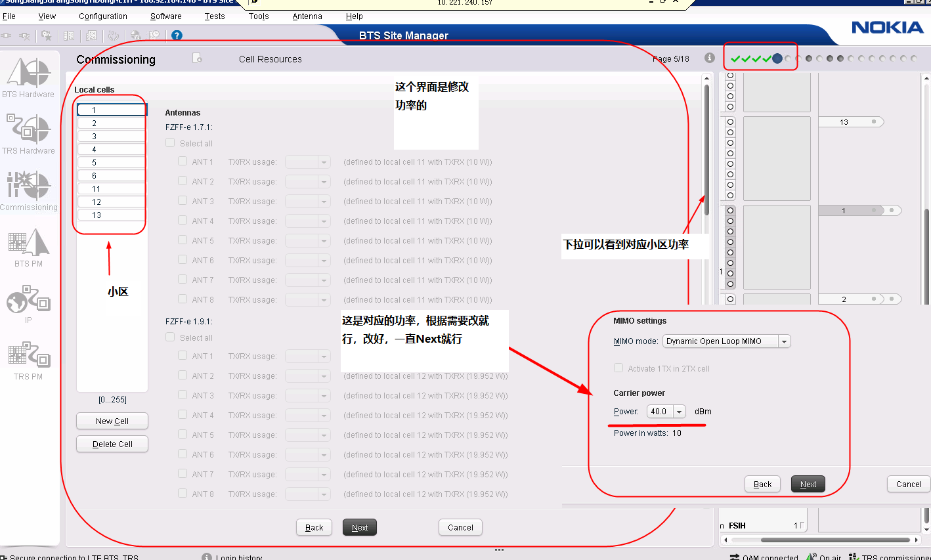Click the connect toolbar icon

pyautogui.click(x=7, y=35)
